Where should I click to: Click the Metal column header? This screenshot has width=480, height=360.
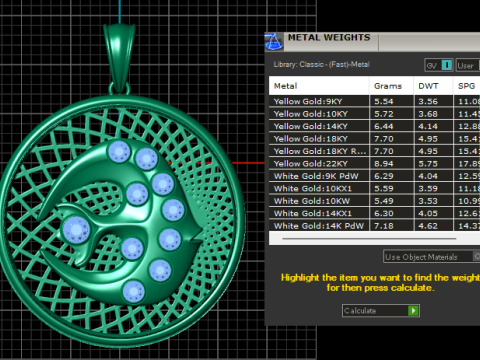point(319,86)
